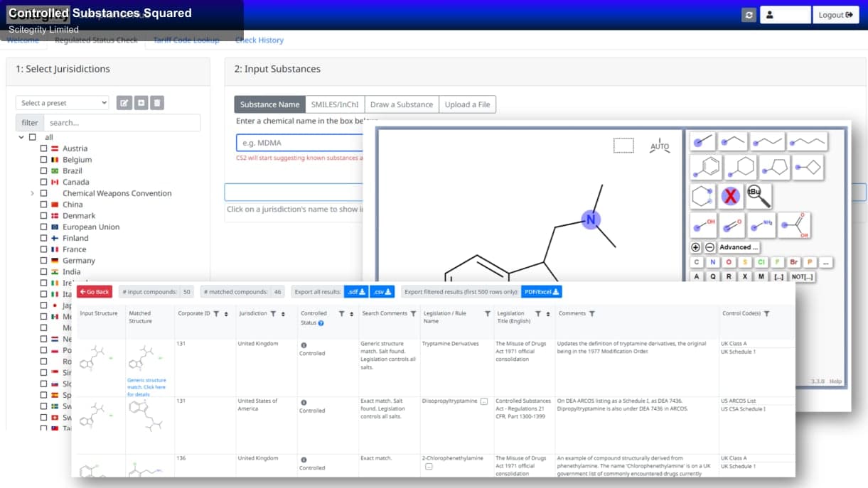Click the plus charge increase icon

[696, 247]
